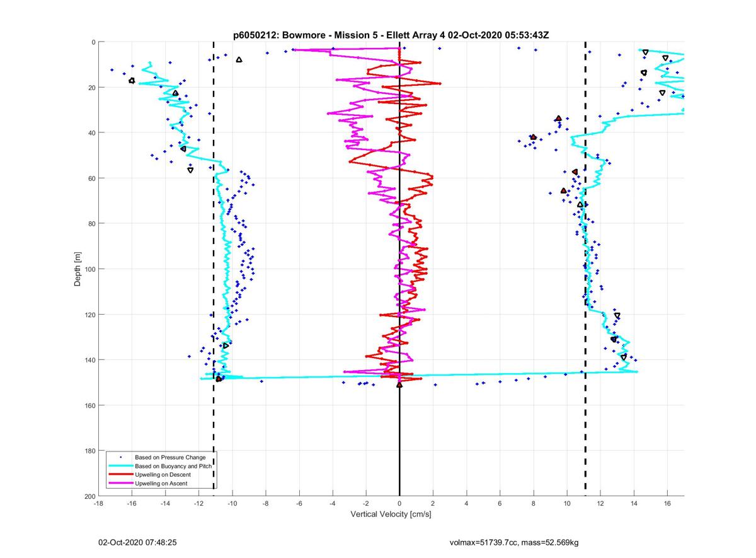Viewport: 756px width, 558px height.
Task: Click the 'Upwelling on Descent' legend label
Action: pyautogui.click(x=163, y=475)
